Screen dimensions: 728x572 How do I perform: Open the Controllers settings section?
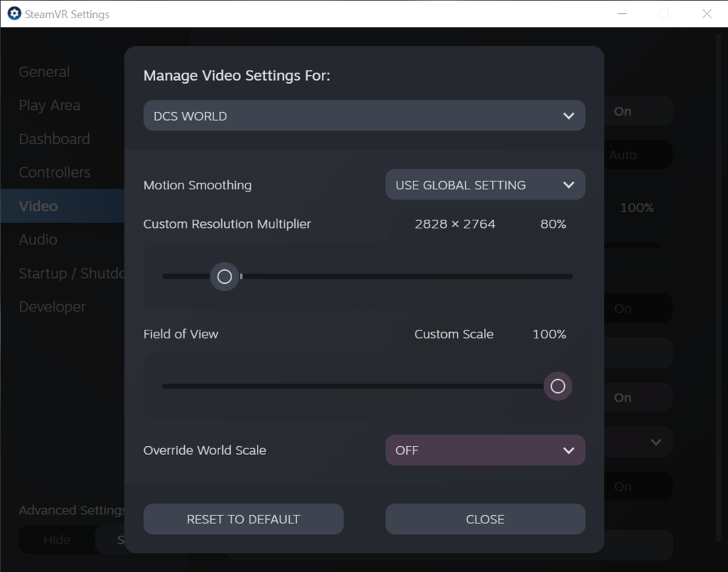pyautogui.click(x=55, y=172)
